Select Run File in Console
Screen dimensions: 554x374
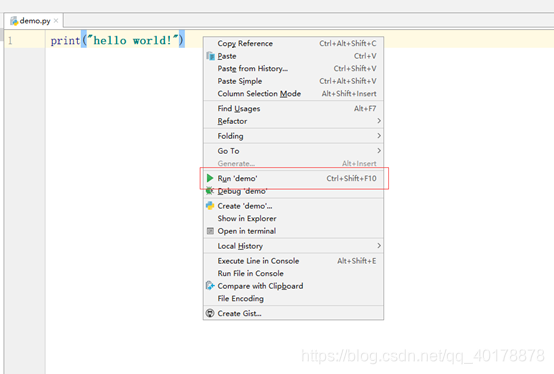[293, 273]
